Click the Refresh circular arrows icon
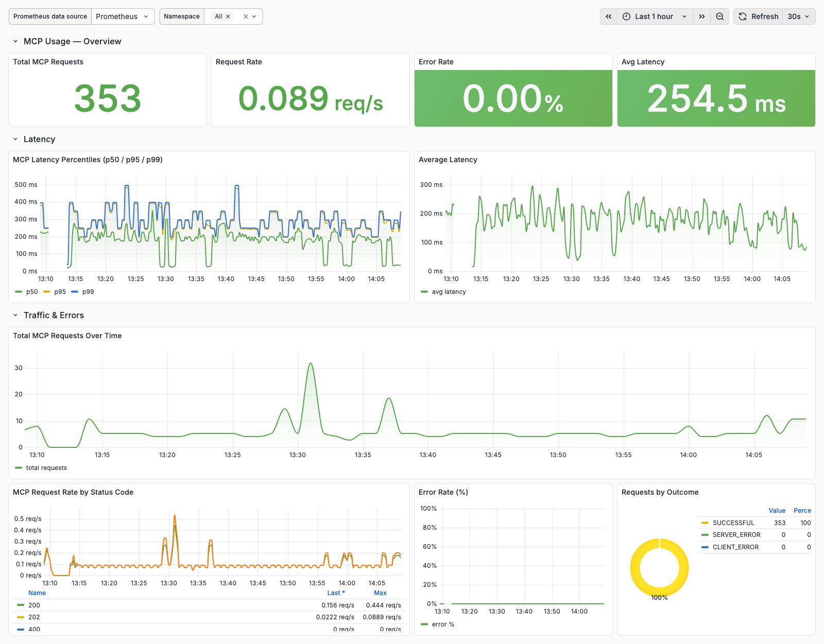The width and height of the screenshot is (824, 644). pos(742,16)
